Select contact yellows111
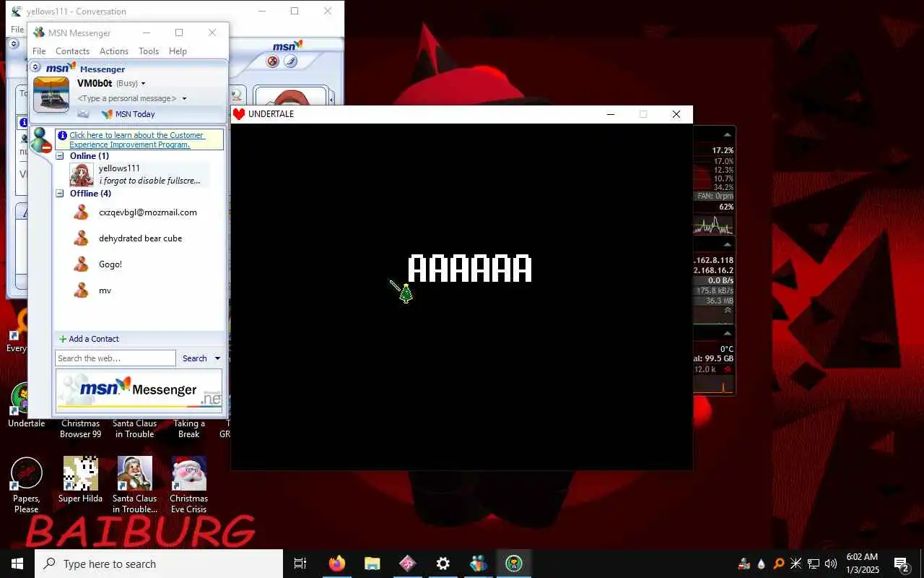This screenshot has height=578, width=924. coord(139,174)
